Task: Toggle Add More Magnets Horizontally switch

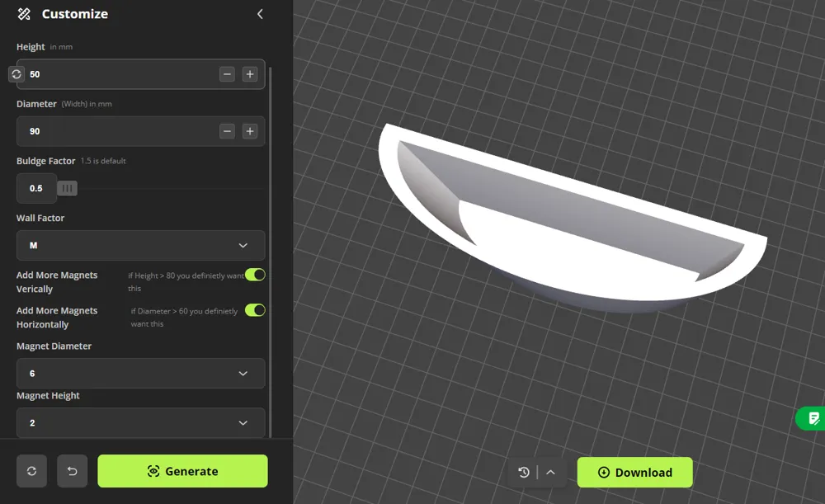Action: tap(255, 310)
